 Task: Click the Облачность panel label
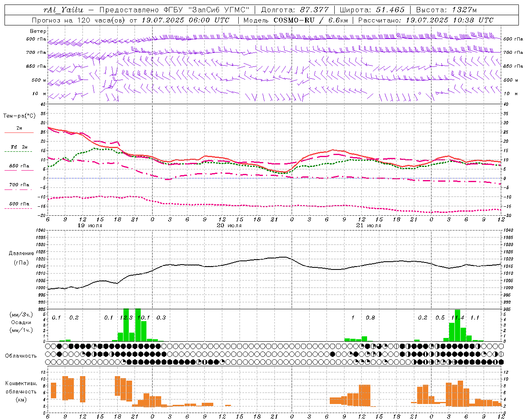[21, 356]
